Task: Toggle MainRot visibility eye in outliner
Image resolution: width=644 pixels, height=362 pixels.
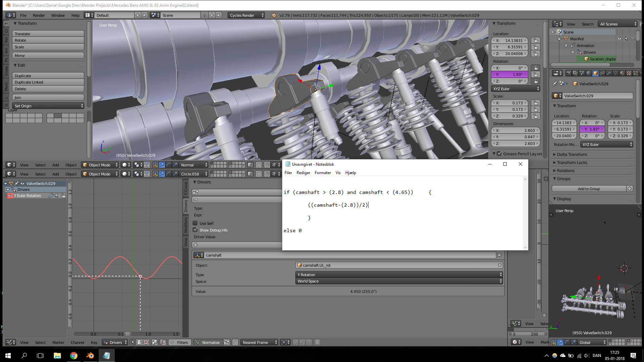Action: 620,39
